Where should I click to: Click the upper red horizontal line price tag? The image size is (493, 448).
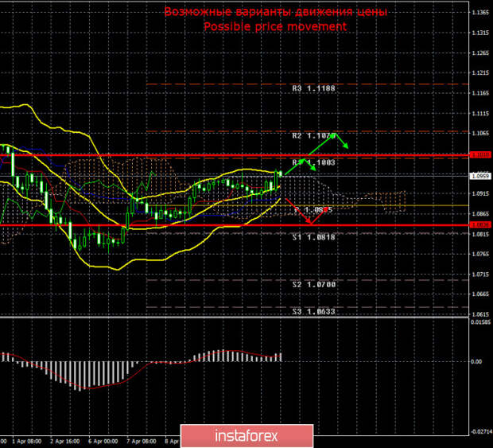(479, 154)
